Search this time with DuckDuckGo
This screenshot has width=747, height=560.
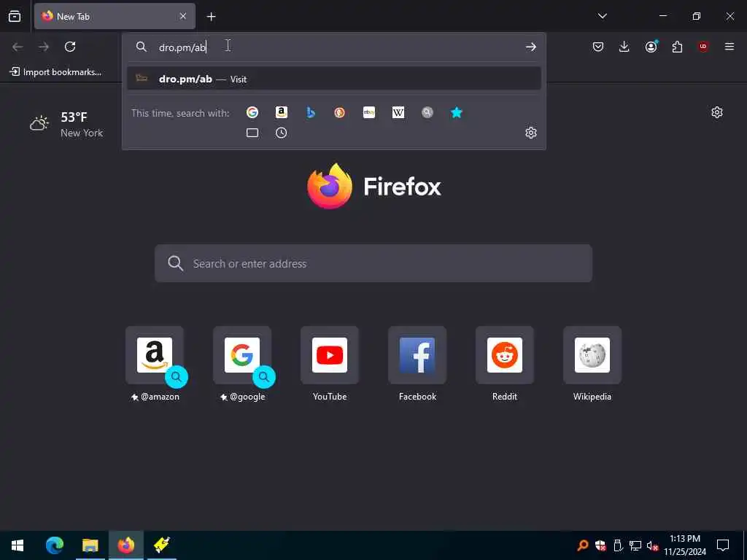click(x=340, y=112)
